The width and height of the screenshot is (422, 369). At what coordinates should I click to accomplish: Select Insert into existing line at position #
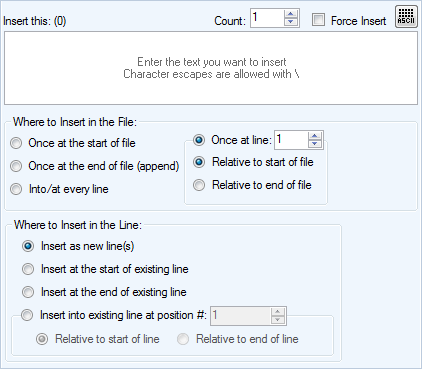pyautogui.click(x=114, y=315)
